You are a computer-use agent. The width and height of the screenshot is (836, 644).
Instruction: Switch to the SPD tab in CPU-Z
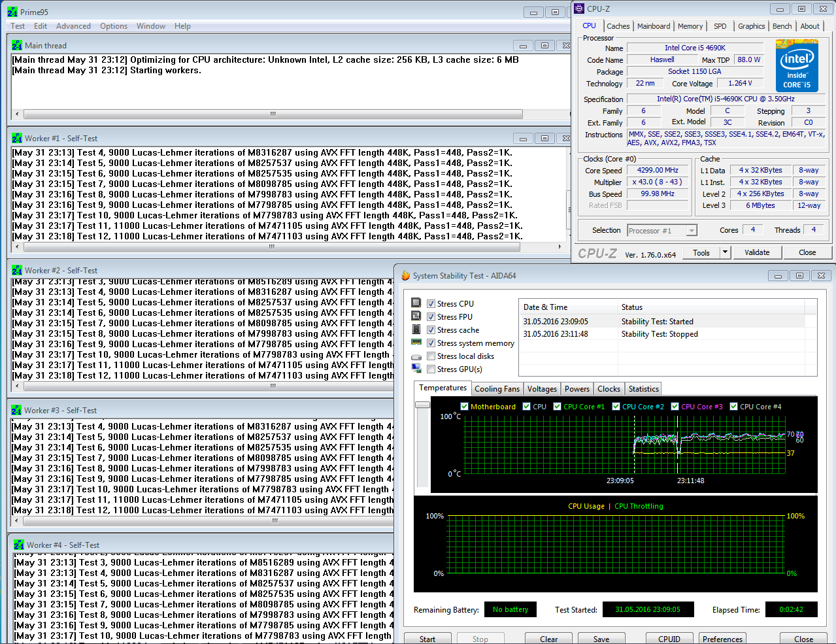point(720,26)
